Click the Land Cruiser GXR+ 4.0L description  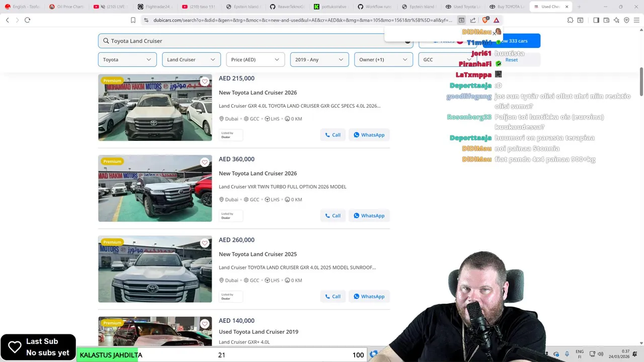point(244,342)
